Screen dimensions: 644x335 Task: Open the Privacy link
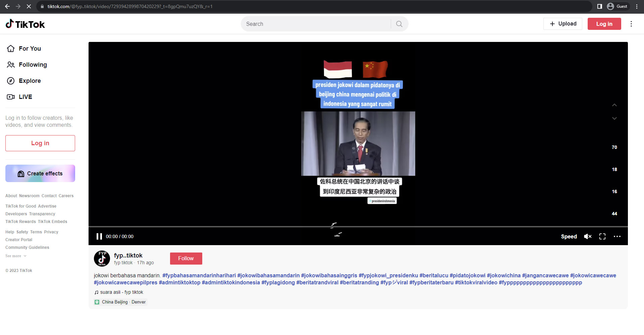click(51, 232)
